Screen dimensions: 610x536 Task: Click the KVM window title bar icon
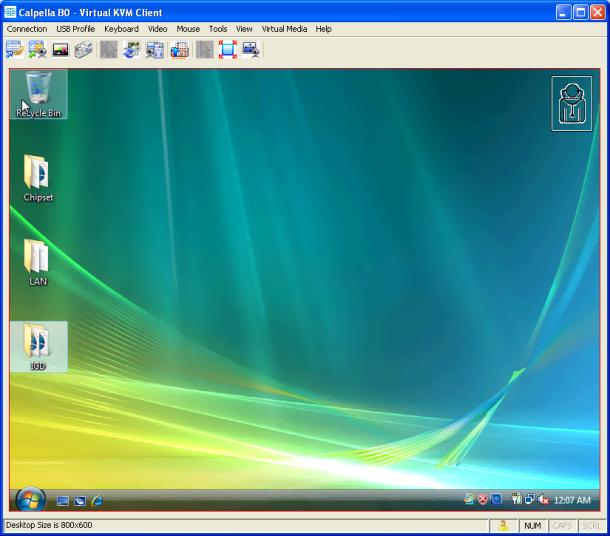[10, 12]
